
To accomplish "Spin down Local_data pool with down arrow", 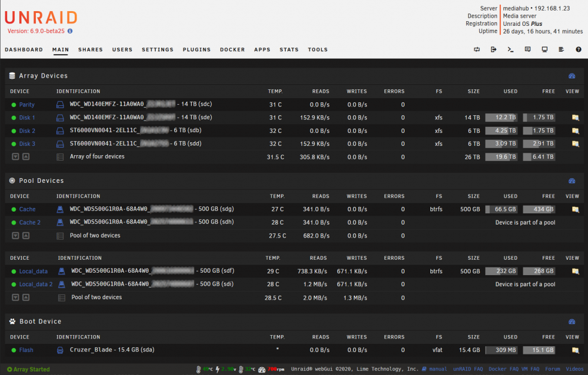I will click(x=15, y=297).
